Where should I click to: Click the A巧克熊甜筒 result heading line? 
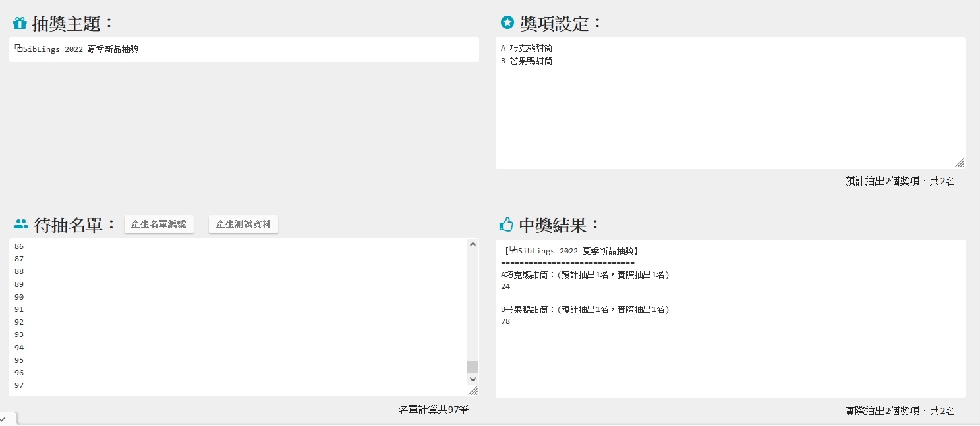coord(585,275)
